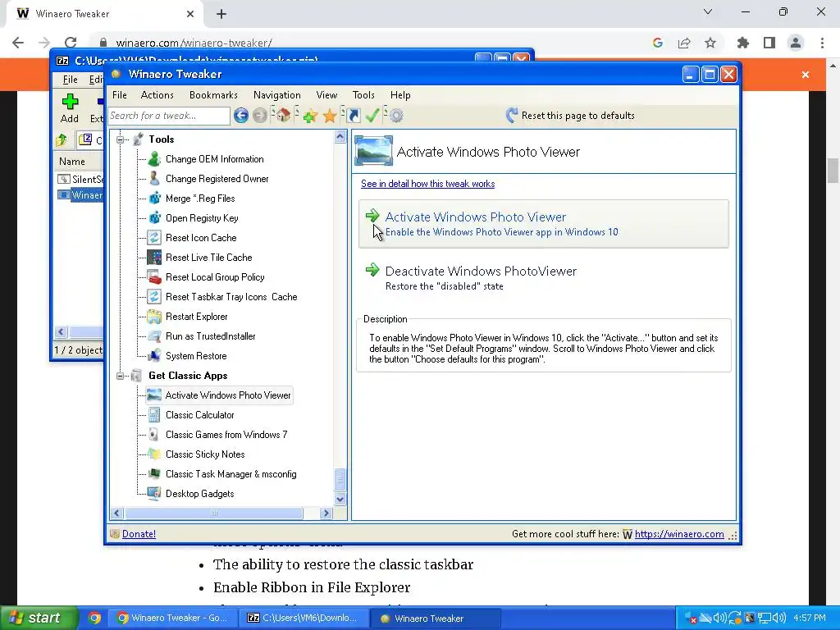Select Change Registered Owner tree item
Screen dimensions: 840x630
[217, 179]
